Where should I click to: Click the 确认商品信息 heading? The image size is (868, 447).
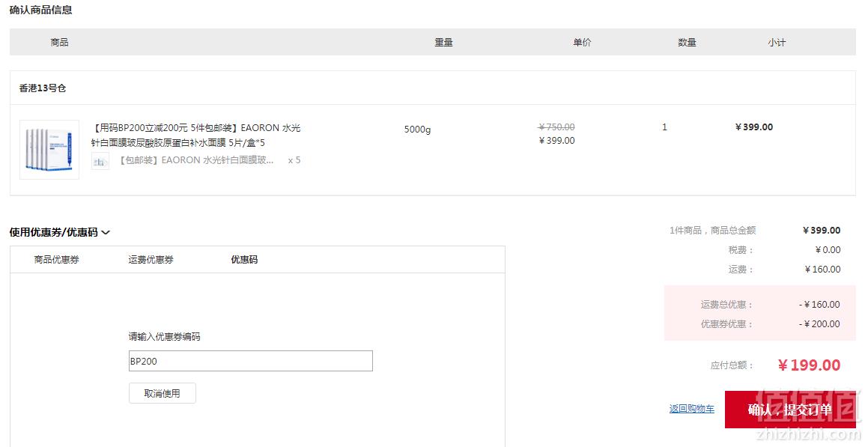click(x=40, y=10)
